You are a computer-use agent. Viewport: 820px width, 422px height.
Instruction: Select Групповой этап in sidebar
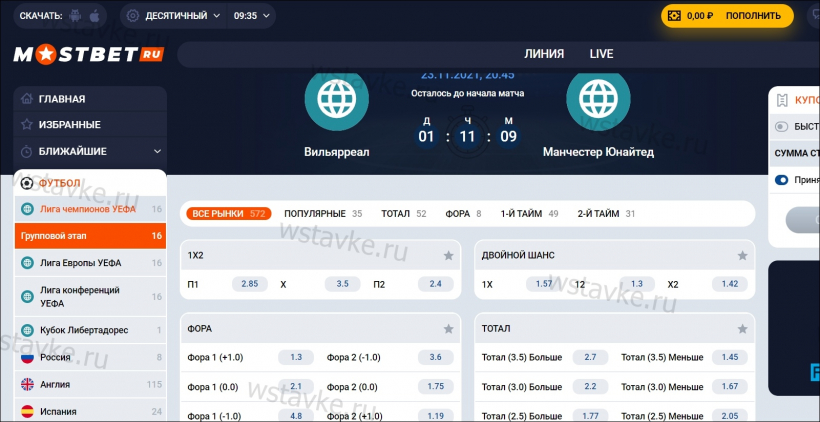[x=90, y=236]
